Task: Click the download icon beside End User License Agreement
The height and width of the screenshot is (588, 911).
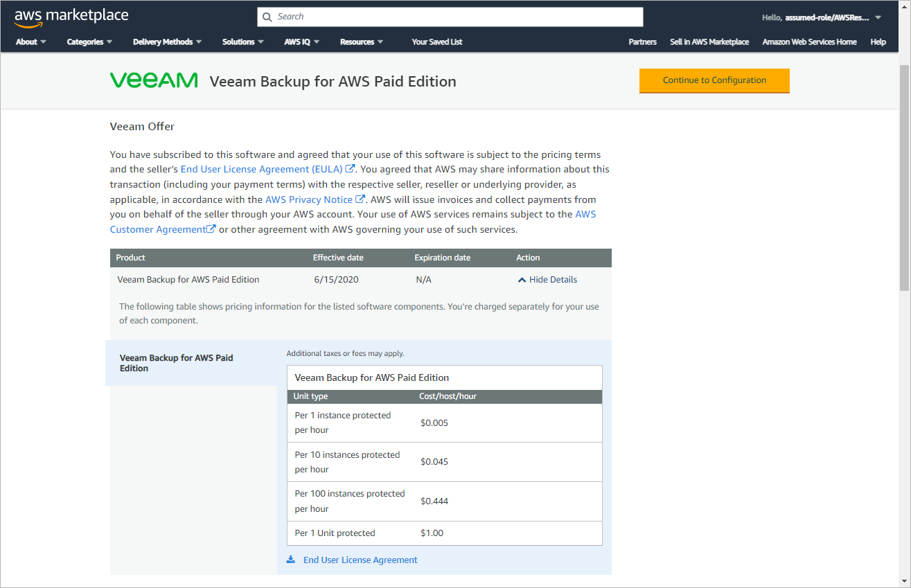Action: [291, 560]
